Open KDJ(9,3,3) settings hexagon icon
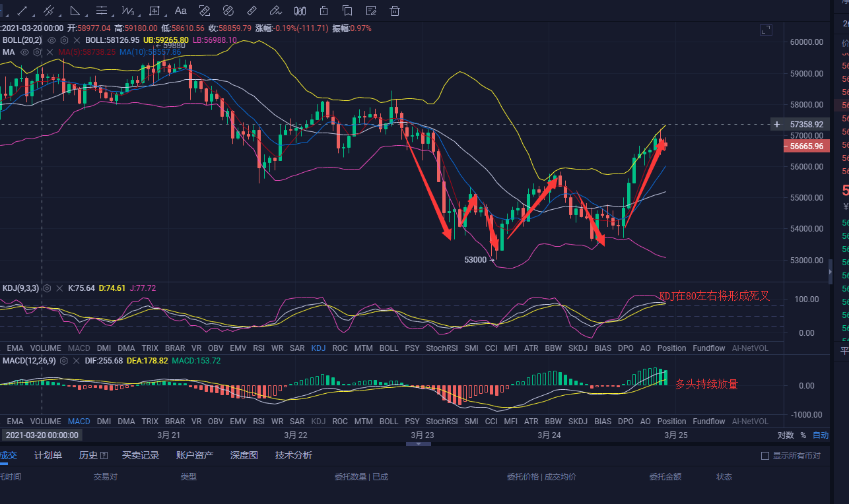 (x=47, y=288)
